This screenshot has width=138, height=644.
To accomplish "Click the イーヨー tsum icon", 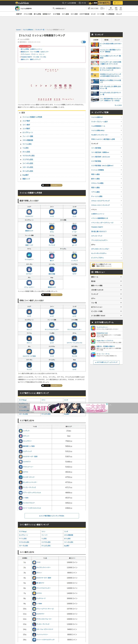I will [74, 227].
